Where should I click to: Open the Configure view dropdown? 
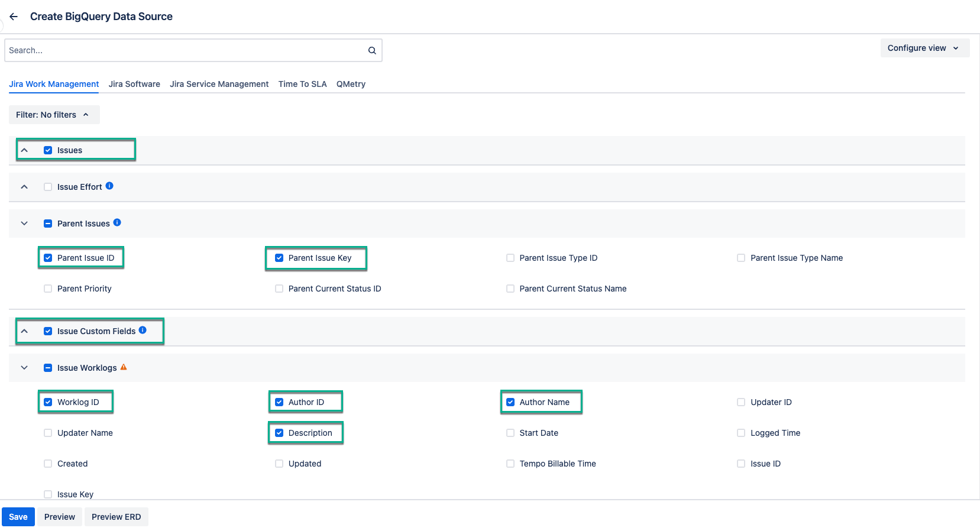(x=924, y=48)
